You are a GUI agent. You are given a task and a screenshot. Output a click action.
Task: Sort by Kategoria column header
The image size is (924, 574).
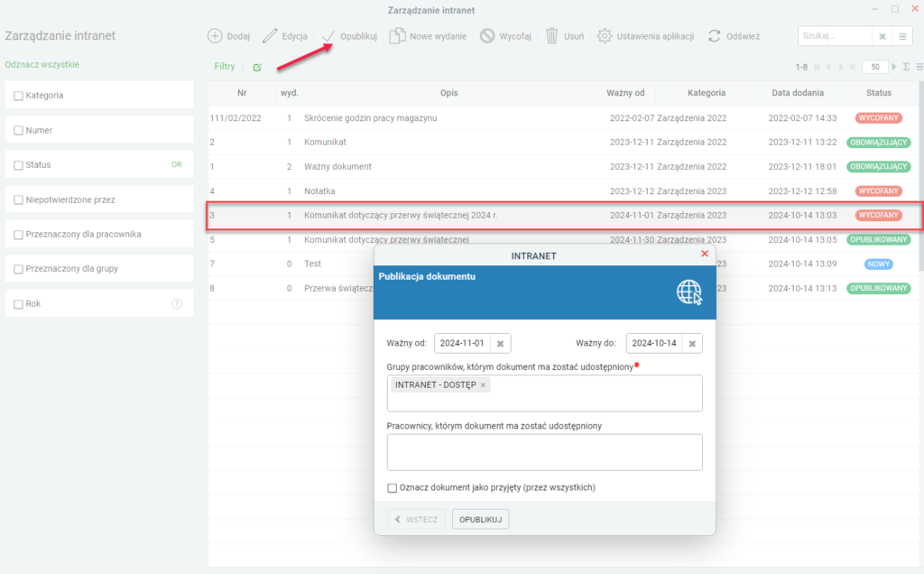click(x=706, y=93)
